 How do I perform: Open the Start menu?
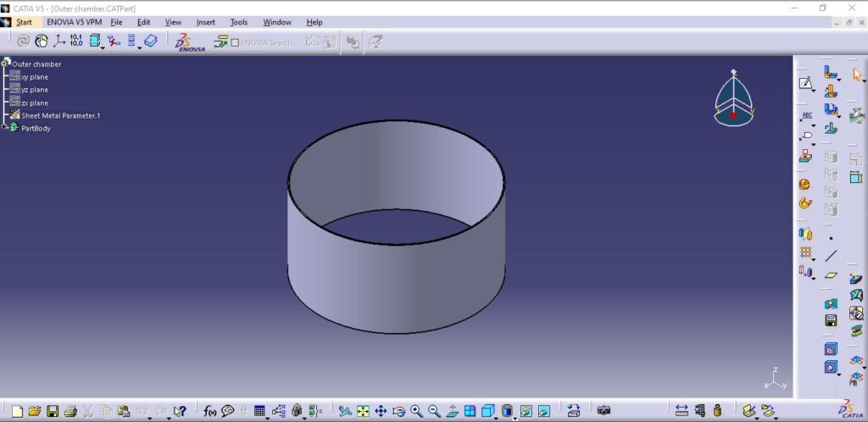point(24,22)
